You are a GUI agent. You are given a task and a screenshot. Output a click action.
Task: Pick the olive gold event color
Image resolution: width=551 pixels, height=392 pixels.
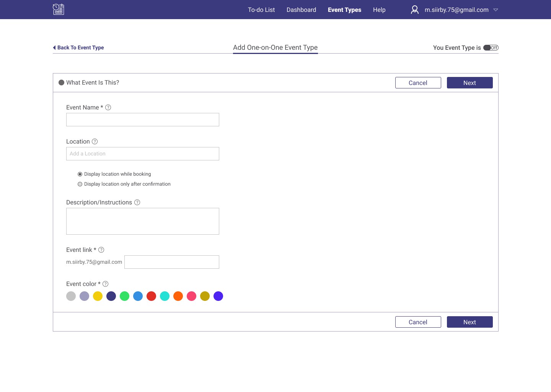pyautogui.click(x=205, y=296)
